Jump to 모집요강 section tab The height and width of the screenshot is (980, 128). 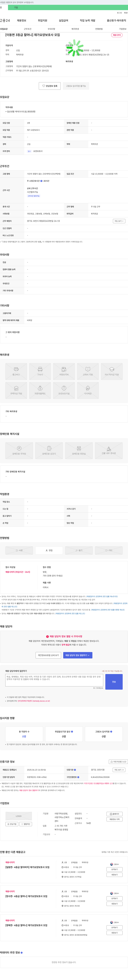click(x=4, y=29)
